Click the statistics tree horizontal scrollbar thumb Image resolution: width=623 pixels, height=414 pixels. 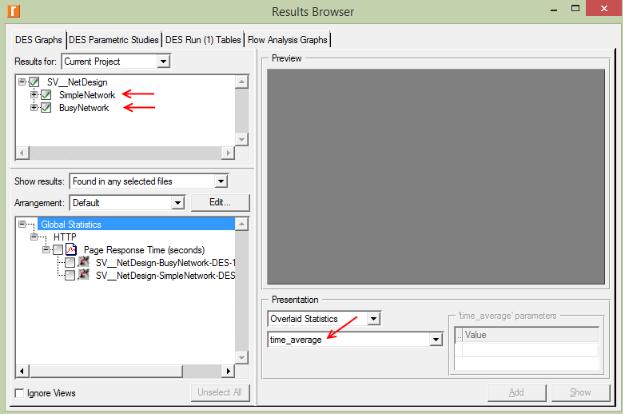pos(106,371)
